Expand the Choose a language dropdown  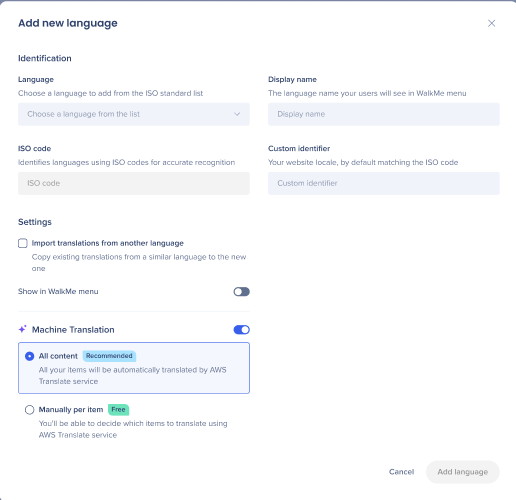pyautogui.click(x=134, y=114)
